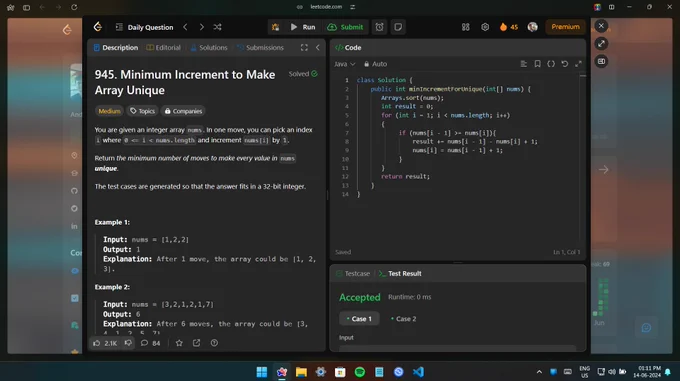This screenshot has width=680, height=381.
Task: Select Case 1 result
Action: click(359, 319)
